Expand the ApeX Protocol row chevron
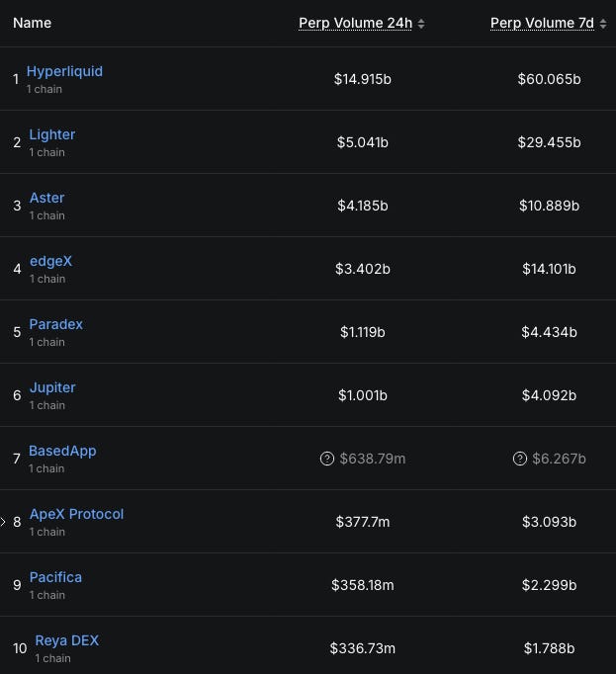This screenshot has width=616, height=674. (x=3, y=522)
